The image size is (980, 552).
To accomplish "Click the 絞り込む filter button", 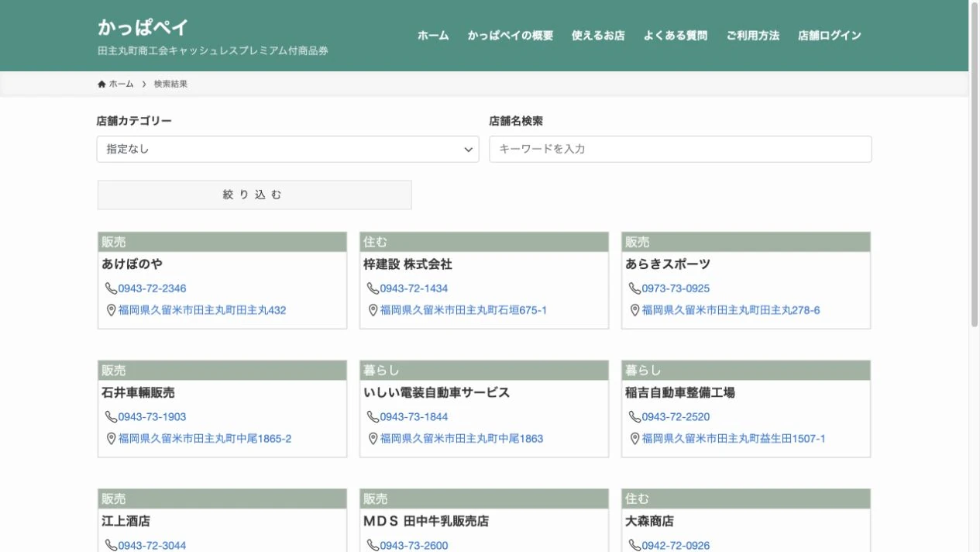I will [x=254, y=195].
